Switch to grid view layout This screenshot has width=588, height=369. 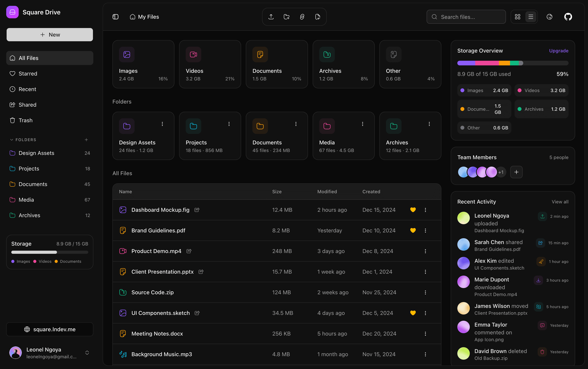(x=518, y=17)
